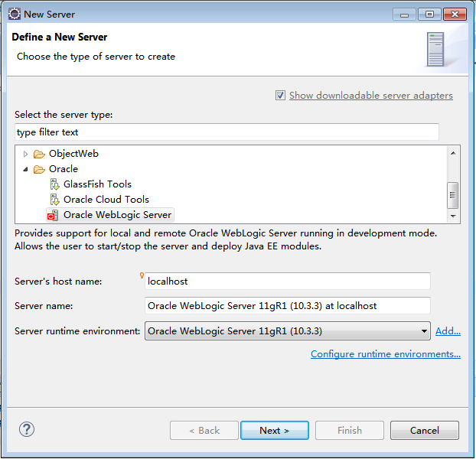Viewport: 476px width, 459px height.
Task: Maximize the New Server dialog
Action: pyautogui.click(x=429, y=15)
